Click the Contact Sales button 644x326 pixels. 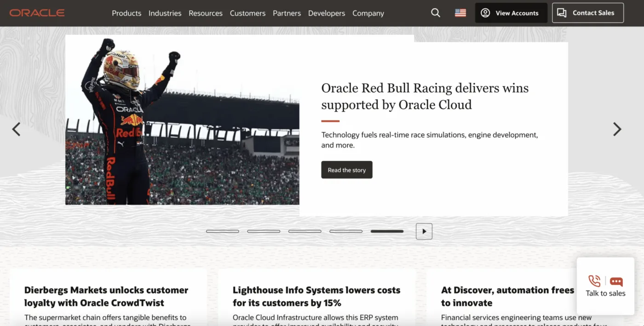[x=587, y=13]
